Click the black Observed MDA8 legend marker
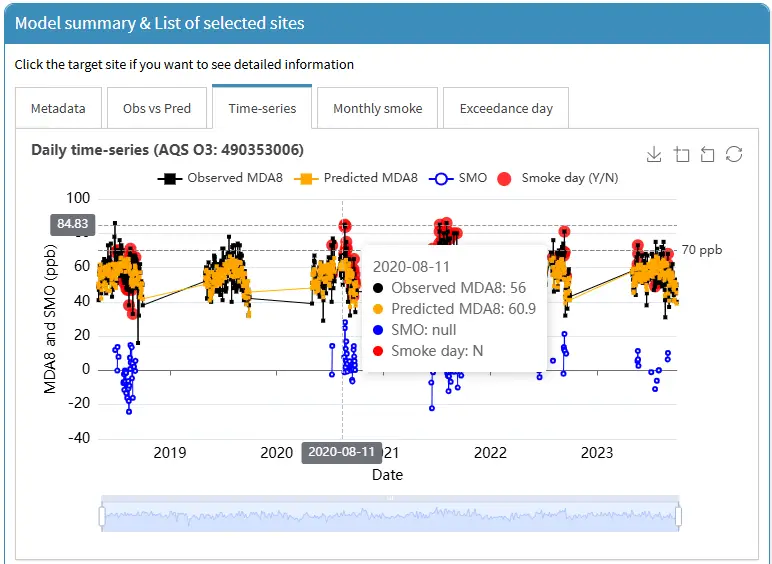This screenshot has height=564, width=772. coord(169,178)
